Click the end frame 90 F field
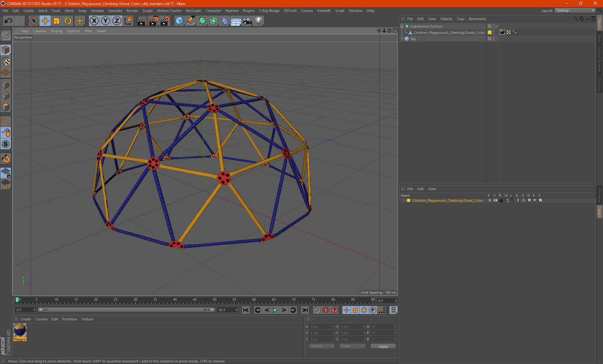This screenshot has height=364, width=603. pyautogui.click(x=228, y=310)
